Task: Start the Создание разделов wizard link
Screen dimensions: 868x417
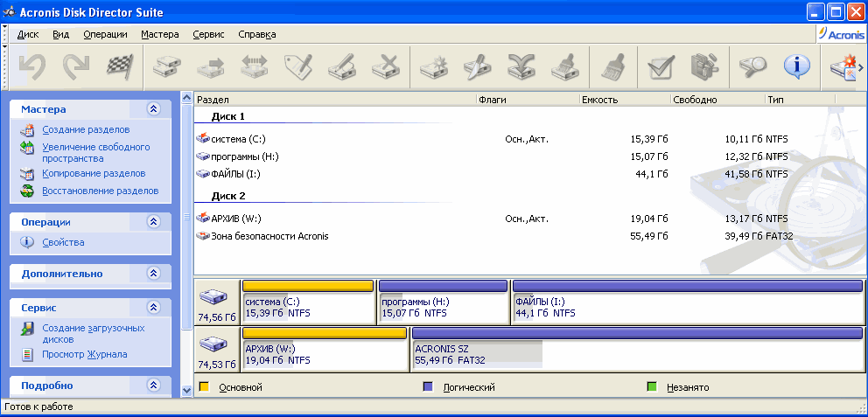Action: click(86, 130)
